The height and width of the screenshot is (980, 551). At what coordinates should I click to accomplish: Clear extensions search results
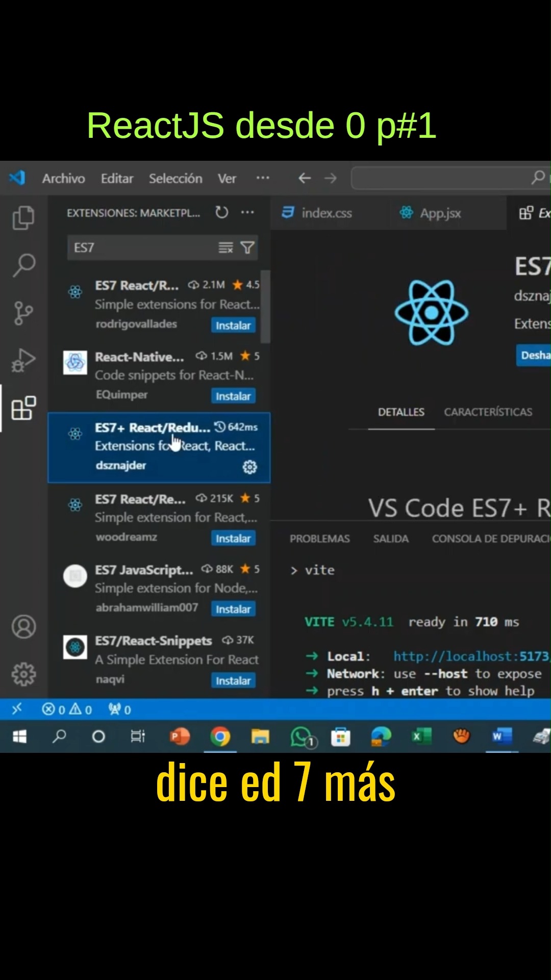(x=226, y=248)
